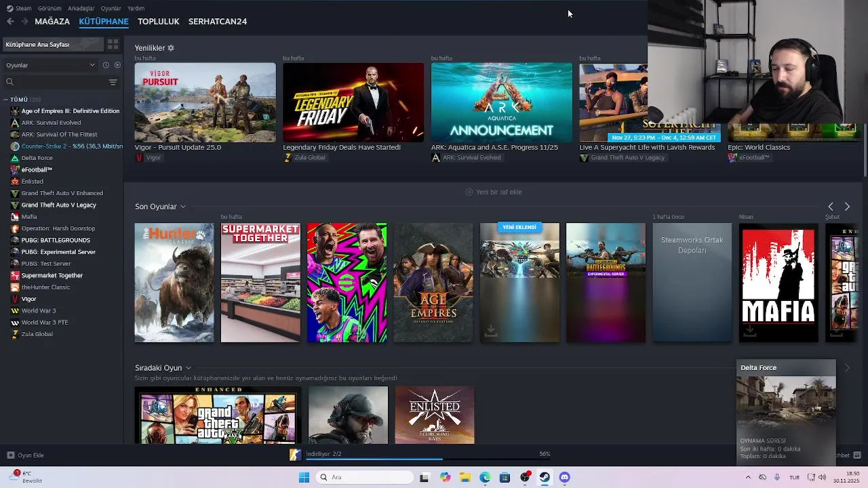The image size is (868, 488).
Task: Open ARK Aquatica Announcement news thumbnail
Action: (502, 102)
